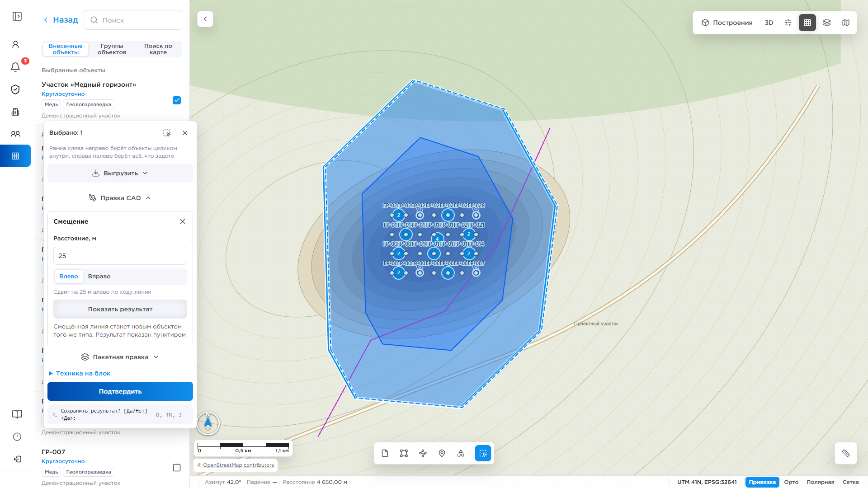
Task: Select the point marker tool
Action: [x=442, y=453]
